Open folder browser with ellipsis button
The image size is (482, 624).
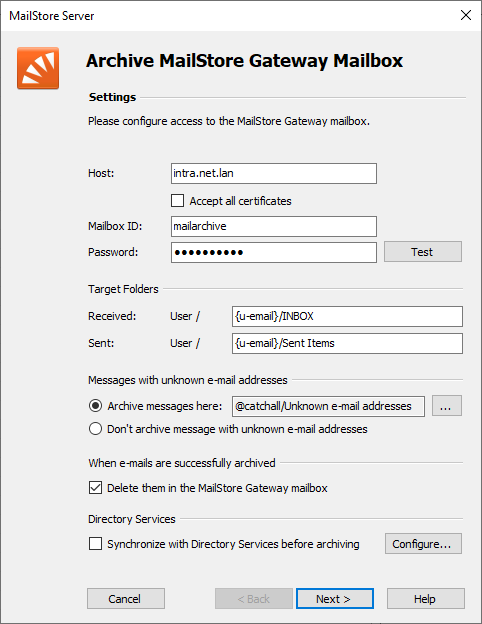[447, 406]
